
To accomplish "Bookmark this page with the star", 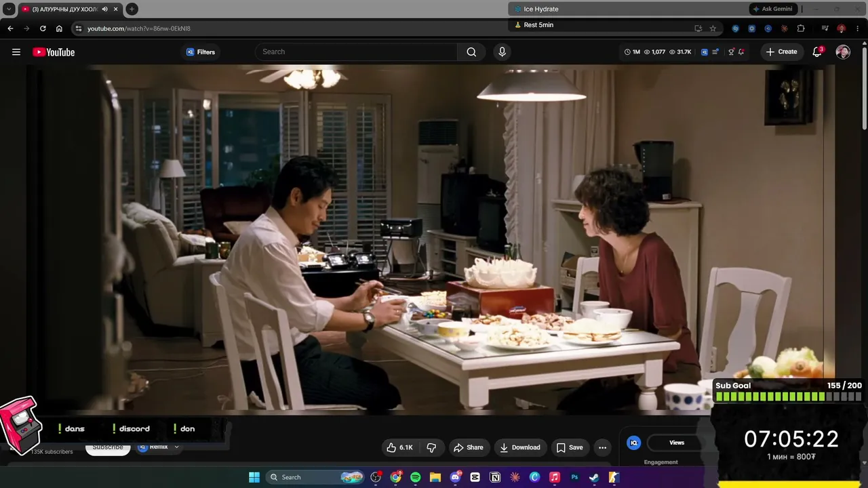I will (713, 28).
